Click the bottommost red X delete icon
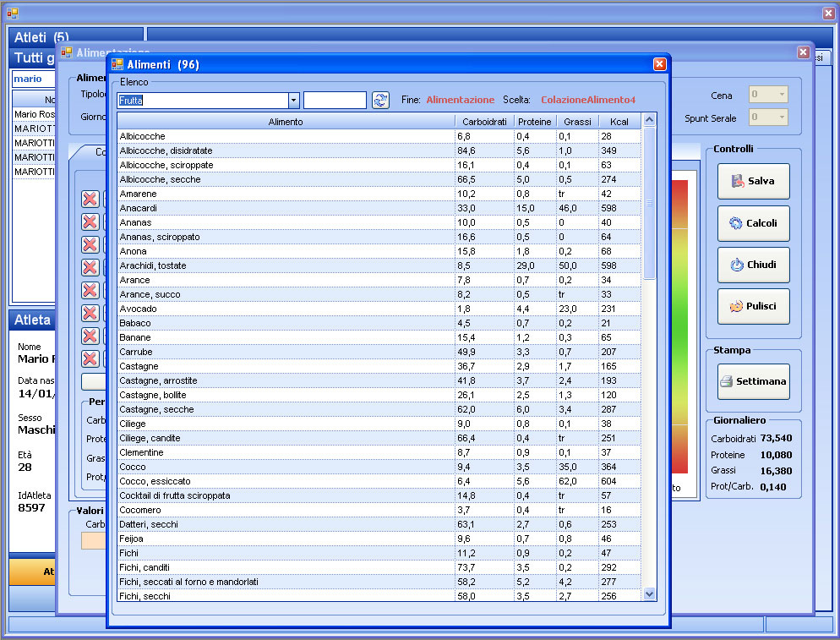 [x=90, y=358]
